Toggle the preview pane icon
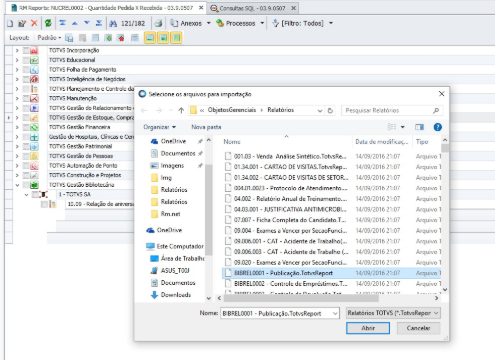 point(419,127)
